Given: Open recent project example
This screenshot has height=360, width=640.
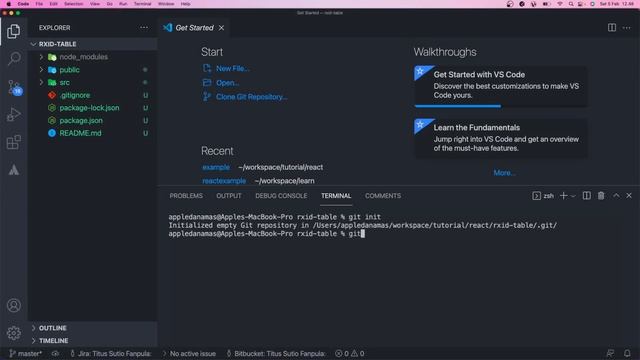Looking at the screenshot, I should pyautogui.click(x=216, y=167).
